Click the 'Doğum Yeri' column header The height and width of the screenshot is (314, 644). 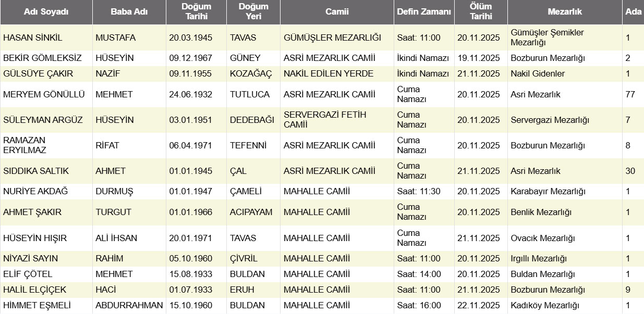(253, 11)
